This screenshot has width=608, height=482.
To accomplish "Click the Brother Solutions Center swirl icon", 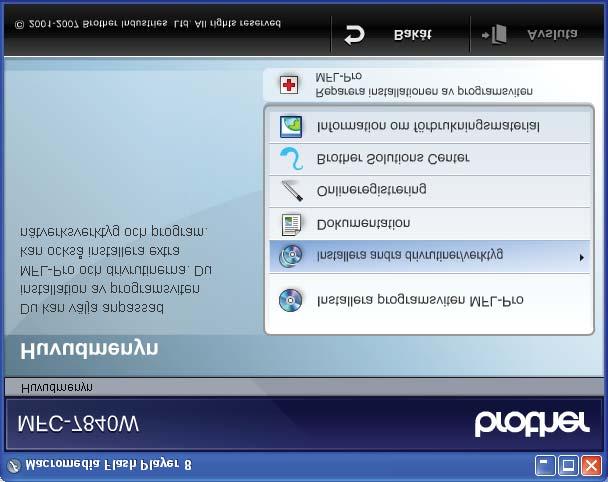I will pyautogui.click(x=292, y=159).
